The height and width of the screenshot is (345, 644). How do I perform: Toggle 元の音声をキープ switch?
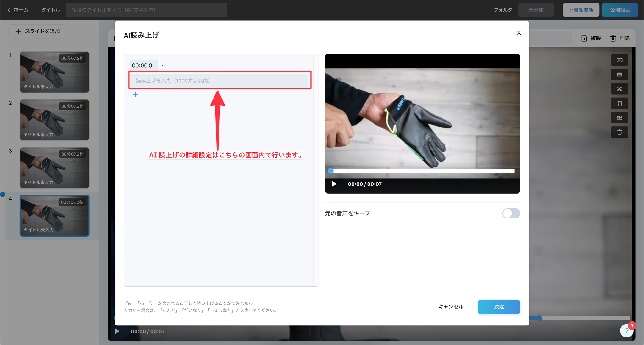[x=511, y=213]
